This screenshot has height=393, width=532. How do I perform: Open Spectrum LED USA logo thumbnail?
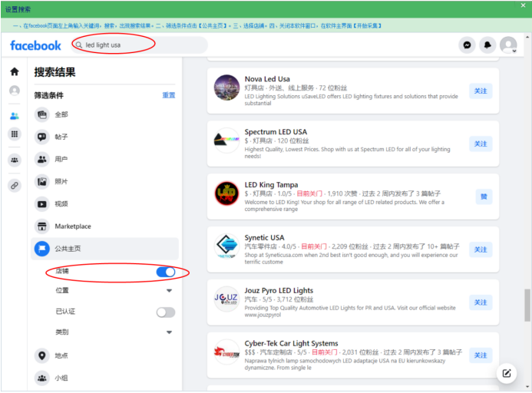click(226, 140)
